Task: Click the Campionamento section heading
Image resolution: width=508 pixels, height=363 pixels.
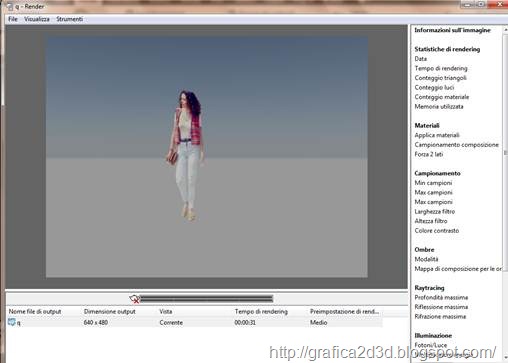Action: (437, 173)
